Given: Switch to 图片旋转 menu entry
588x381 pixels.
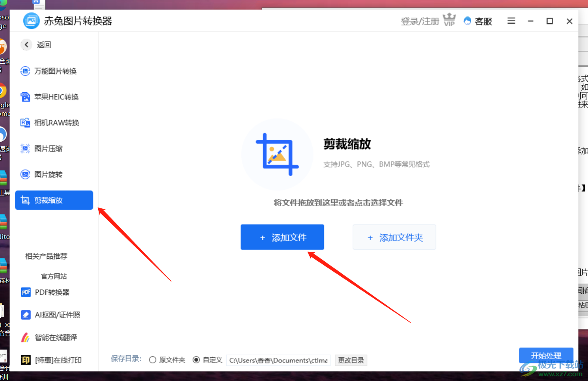Looking at the screenshot, I should coord(54,174).
